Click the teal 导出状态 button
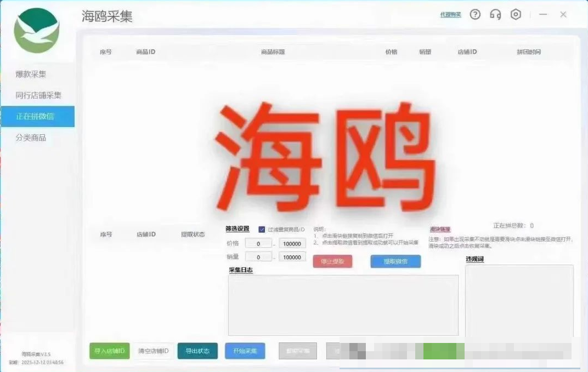Viewport: 588px width, 372px height. (x=197, y=351)
